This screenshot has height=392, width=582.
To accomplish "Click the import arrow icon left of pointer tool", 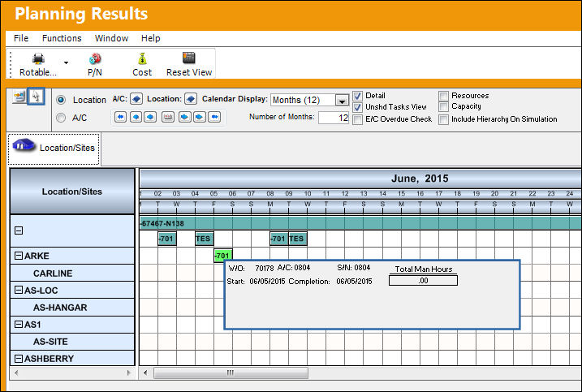I will coord(19,97).
